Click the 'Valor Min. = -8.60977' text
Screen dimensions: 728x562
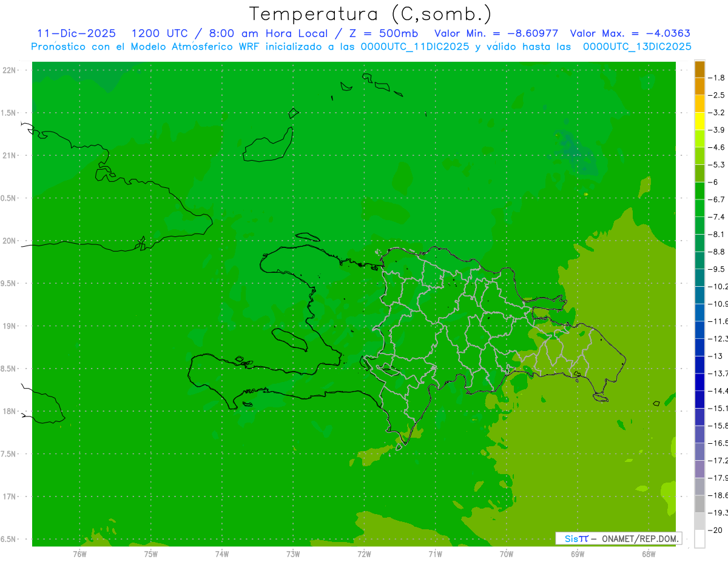click(x=496, y=33)
